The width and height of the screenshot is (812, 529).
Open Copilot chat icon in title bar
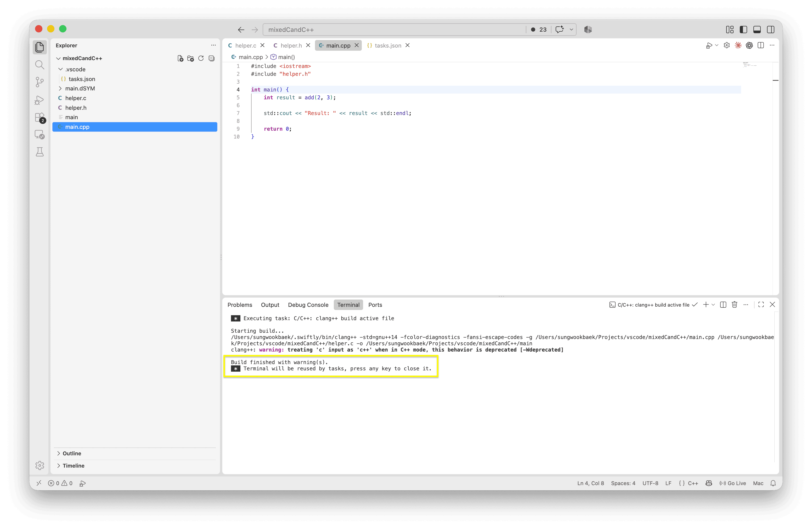(560, 30)
